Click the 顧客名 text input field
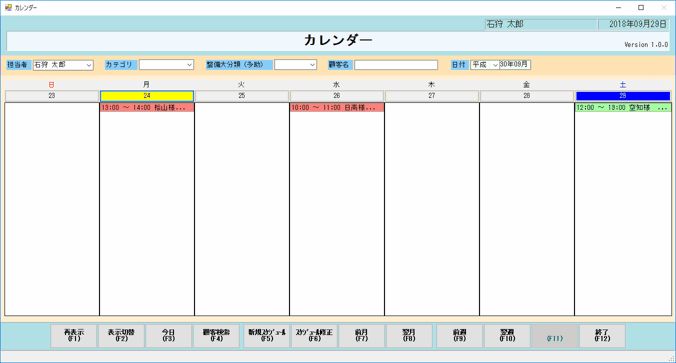Screen dimensions: 676x363 (396, 65)
